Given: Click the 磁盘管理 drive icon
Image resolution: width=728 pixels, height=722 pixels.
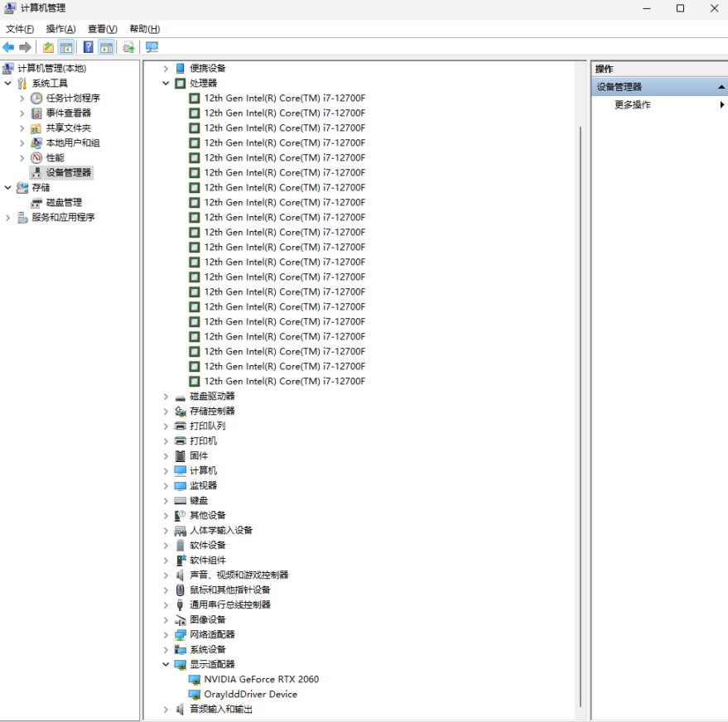Looking at the screenshot, I should [36, 203].
